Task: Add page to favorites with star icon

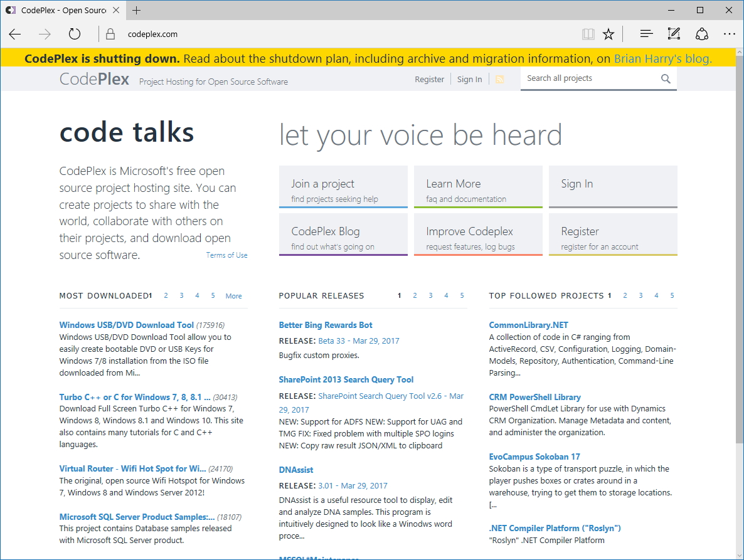Action: 608,34
